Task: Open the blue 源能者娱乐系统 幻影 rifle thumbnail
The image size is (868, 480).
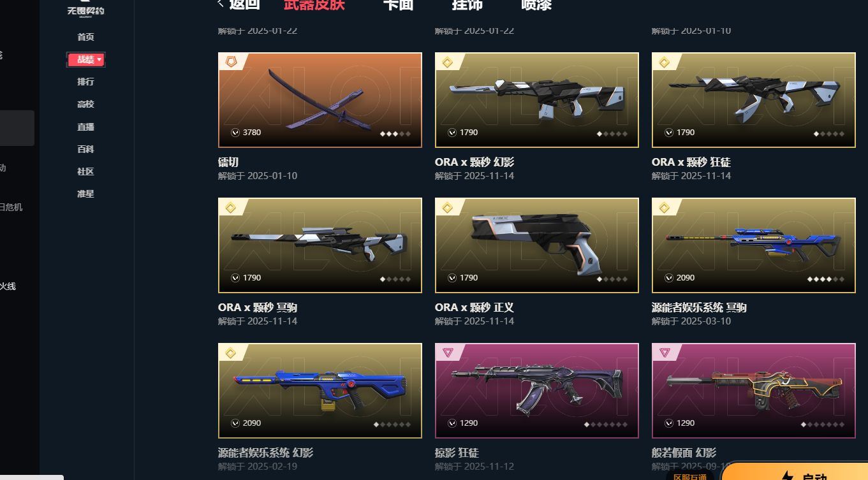Action: point(320,391)
